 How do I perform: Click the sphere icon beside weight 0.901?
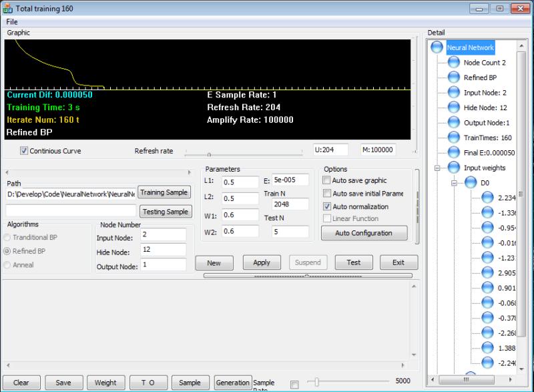pos(487,288)
